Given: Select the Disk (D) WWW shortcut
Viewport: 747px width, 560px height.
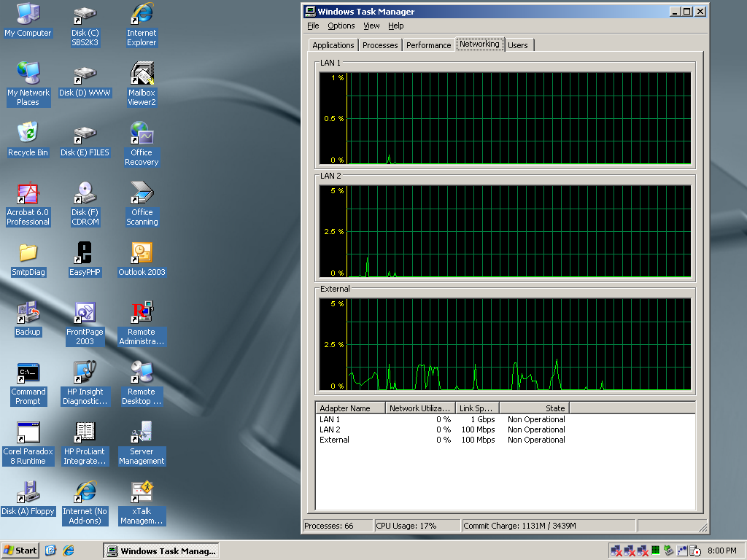Looking at the screenshot, I should click(x=85, y=81).
